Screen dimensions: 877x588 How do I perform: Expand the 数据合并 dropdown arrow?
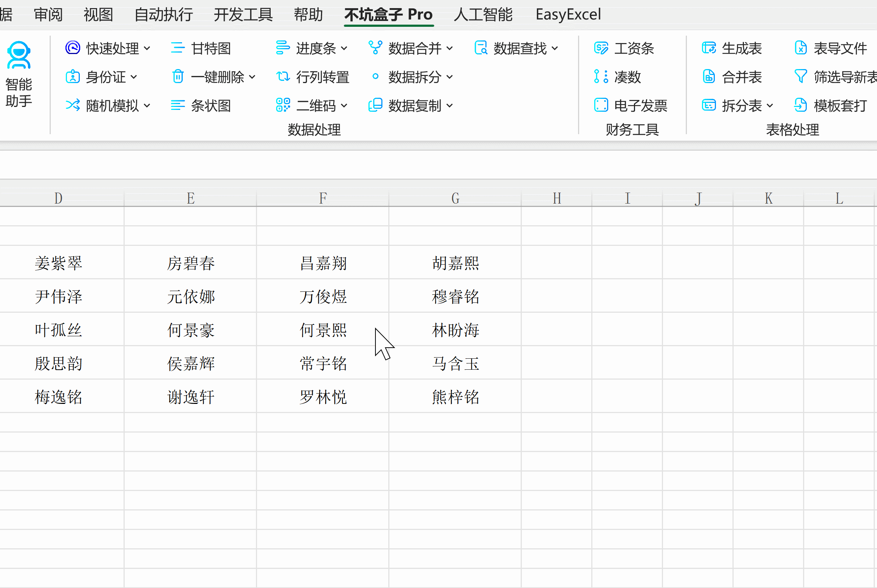[449, 49]
